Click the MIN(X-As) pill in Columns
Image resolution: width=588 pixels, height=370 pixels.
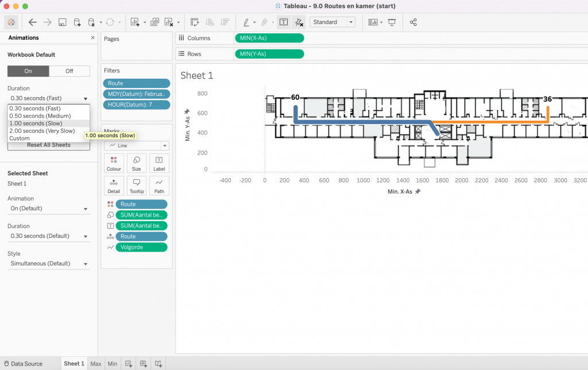point(269,38)
